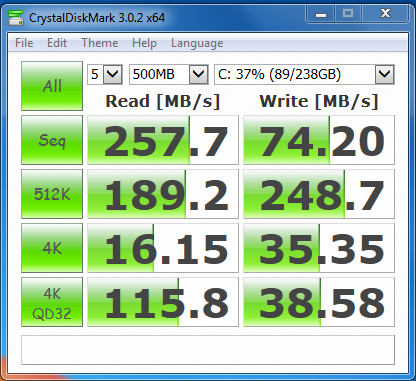416x381 pixels.
Task: Start all benchmarks with the All button
Action: pos(52,86)
